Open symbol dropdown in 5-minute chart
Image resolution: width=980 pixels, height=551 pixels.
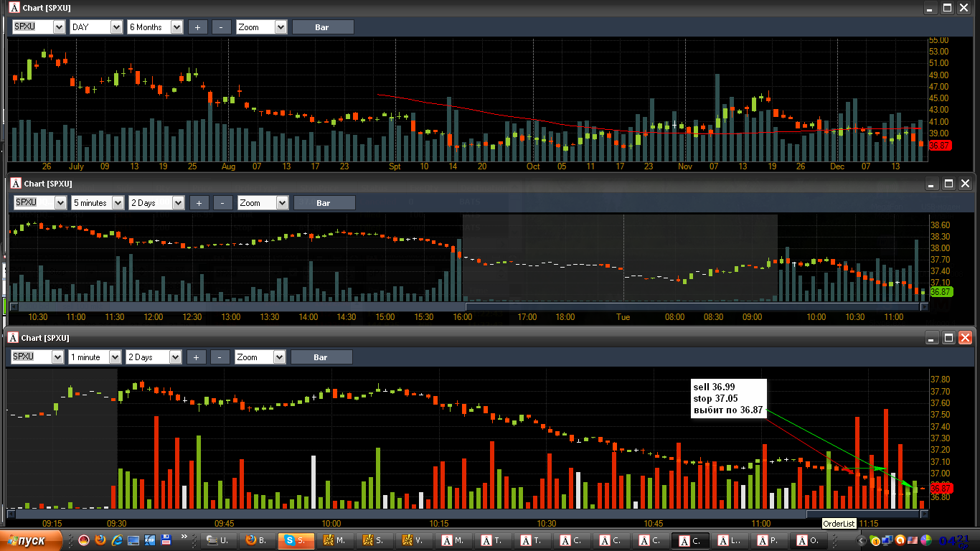pos(60,203)
